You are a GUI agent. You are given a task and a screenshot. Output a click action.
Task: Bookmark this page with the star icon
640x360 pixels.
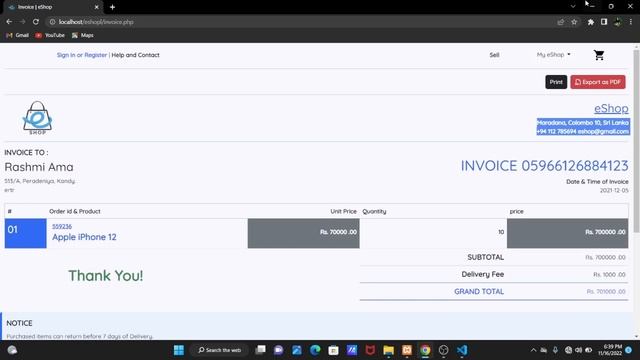coord(574,22)
